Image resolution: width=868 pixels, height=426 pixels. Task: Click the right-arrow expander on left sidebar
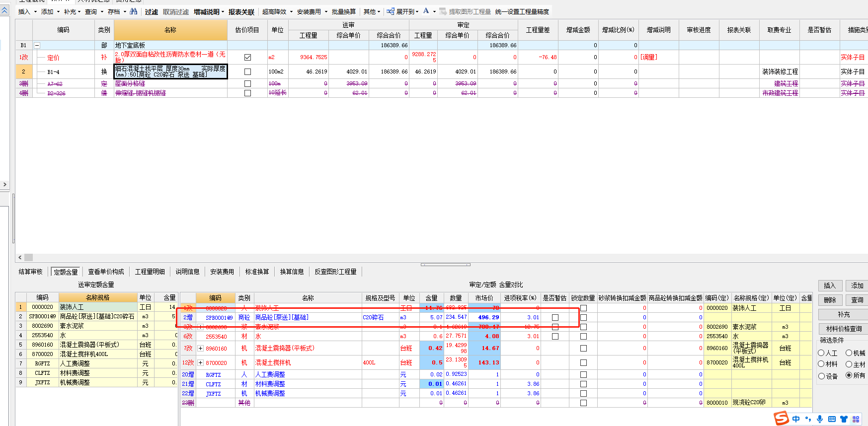[x=4, y=184]
